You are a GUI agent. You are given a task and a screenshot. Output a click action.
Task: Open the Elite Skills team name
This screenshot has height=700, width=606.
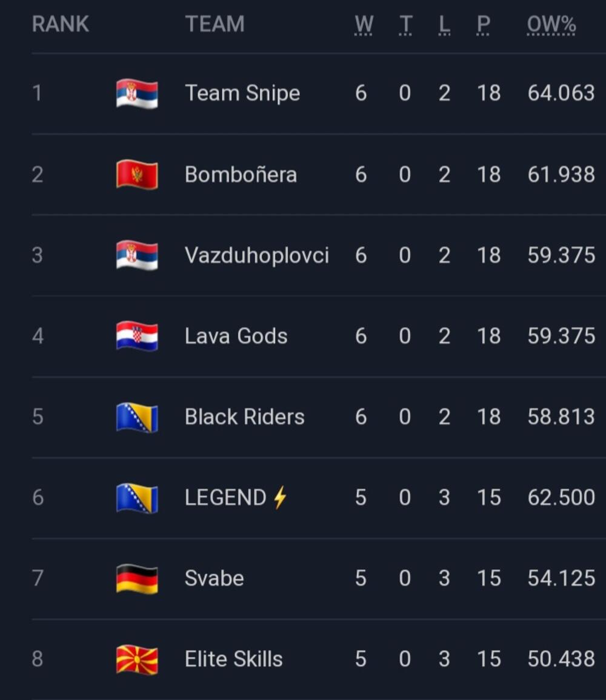[233, 659]
